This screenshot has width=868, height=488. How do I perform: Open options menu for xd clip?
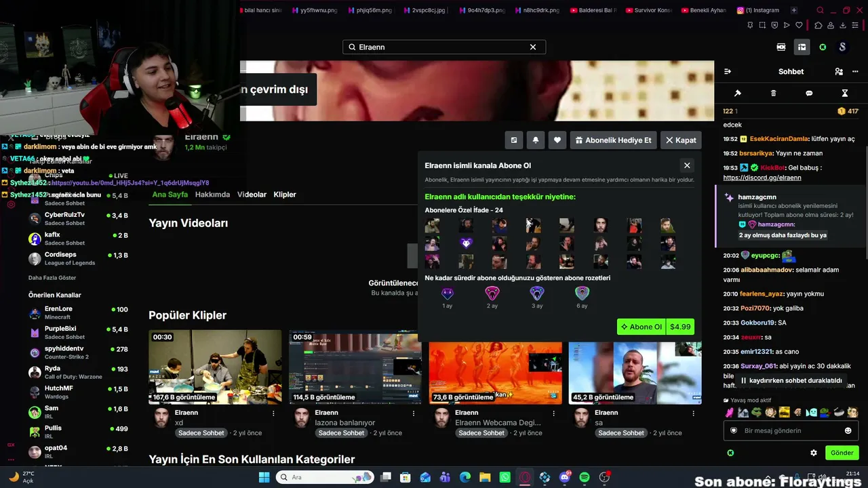[x=273, y=413]
